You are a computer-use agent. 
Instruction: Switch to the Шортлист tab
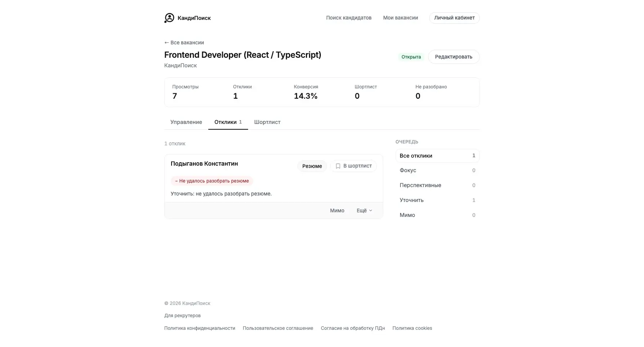point(267,122)
